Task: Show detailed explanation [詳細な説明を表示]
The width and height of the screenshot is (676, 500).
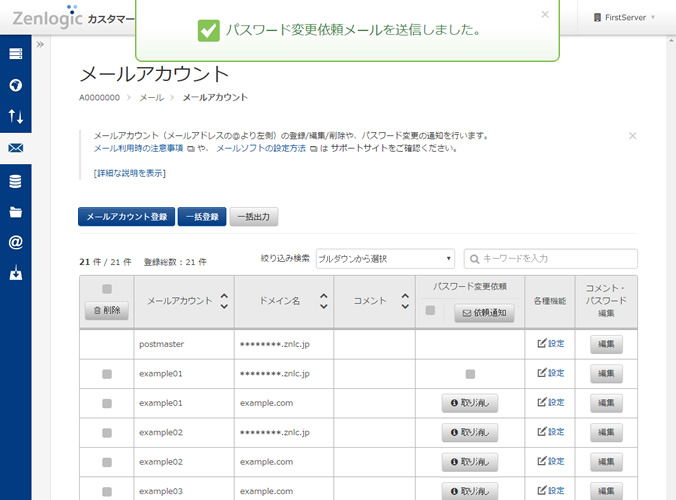Action: (129, 173)
